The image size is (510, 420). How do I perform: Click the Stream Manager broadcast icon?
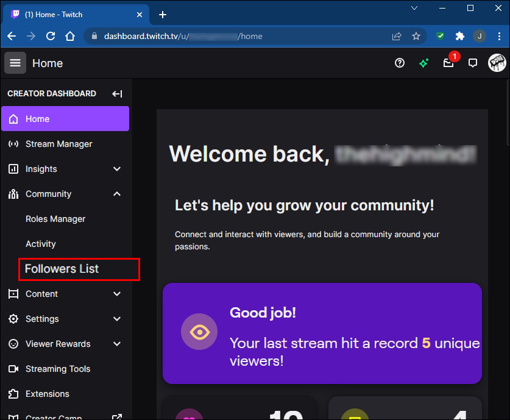tap(13, 144)
